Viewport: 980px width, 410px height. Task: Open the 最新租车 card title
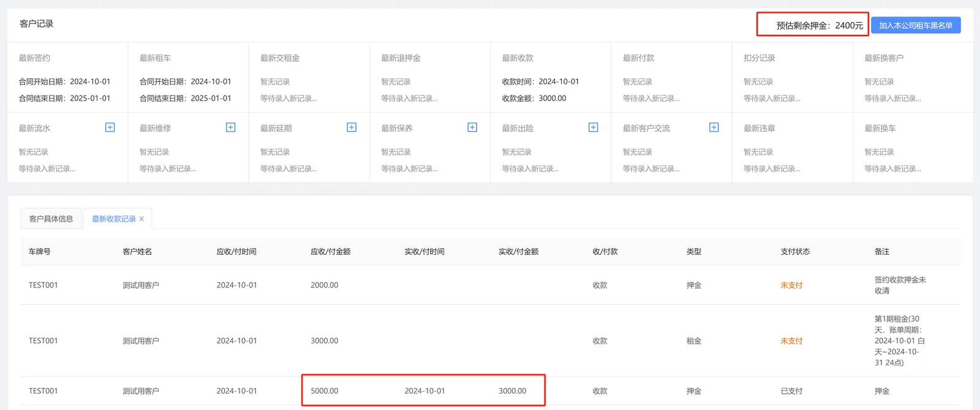coord(155,58)
